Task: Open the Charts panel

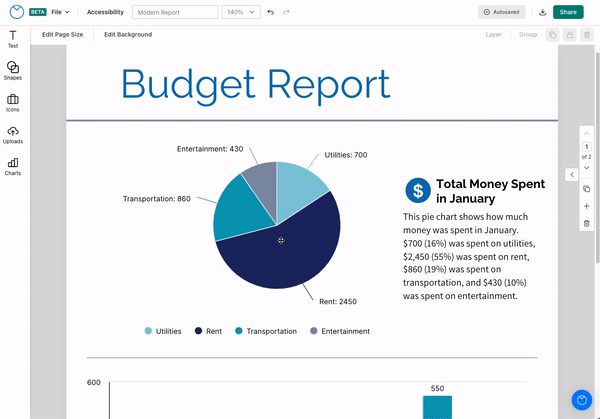Action: tap(13, 165)
